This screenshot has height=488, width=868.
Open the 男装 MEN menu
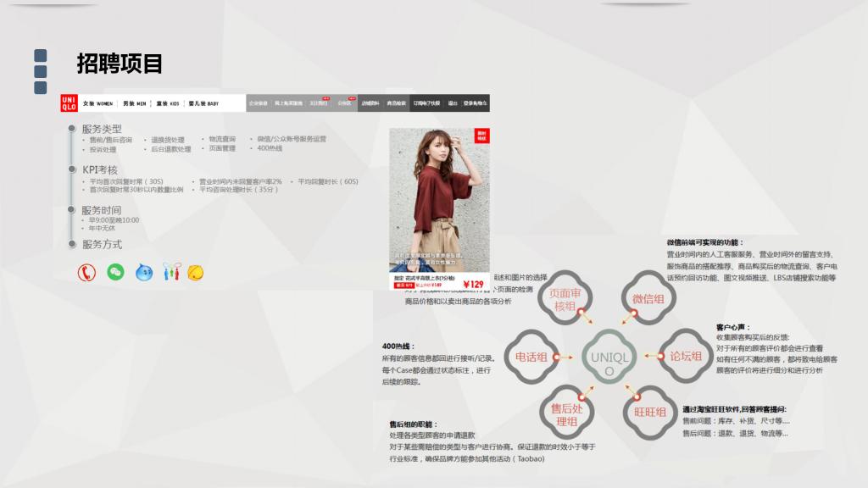[x=135, y=103]
